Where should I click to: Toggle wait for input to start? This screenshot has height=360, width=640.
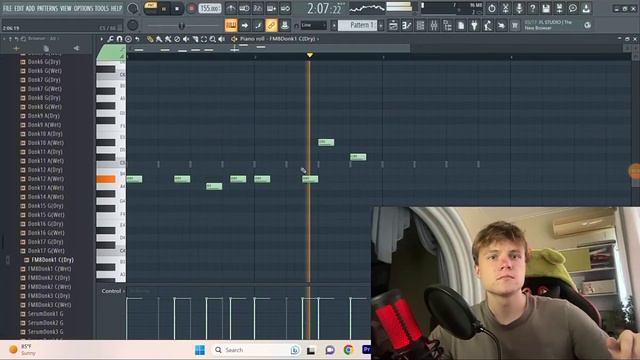(244, 8)
